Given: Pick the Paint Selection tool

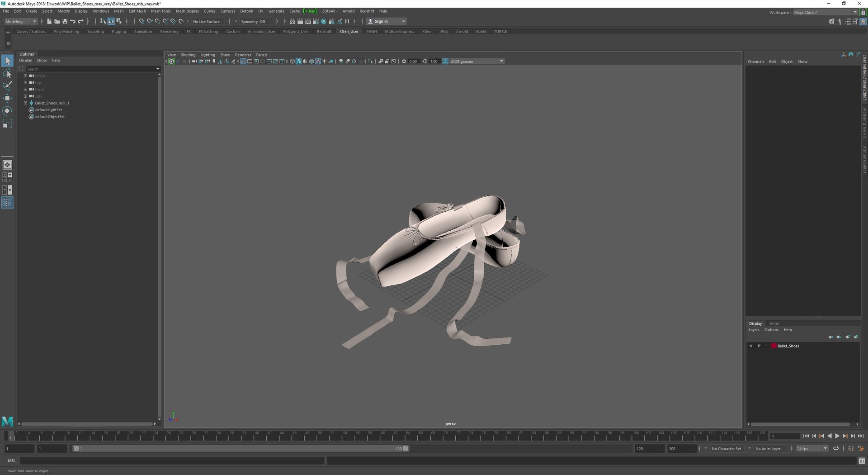Looking at the screenshot, I should [7, 86].
